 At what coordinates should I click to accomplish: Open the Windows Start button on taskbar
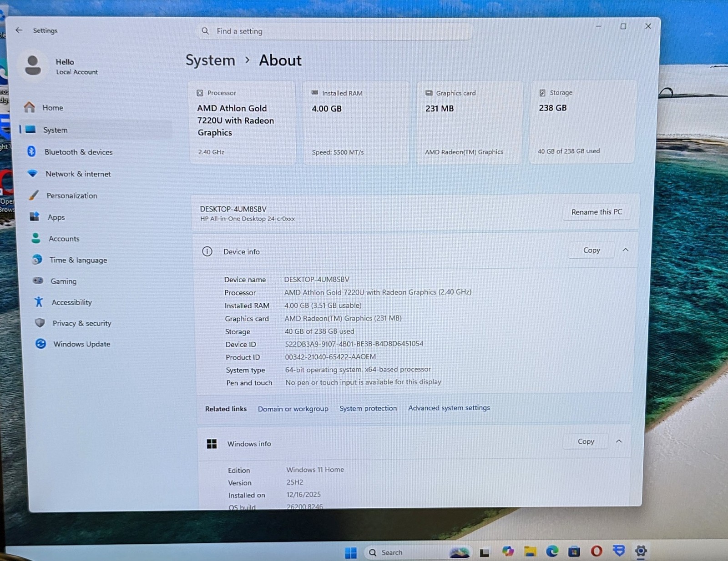pyautogui.click(x=351, y=552)
